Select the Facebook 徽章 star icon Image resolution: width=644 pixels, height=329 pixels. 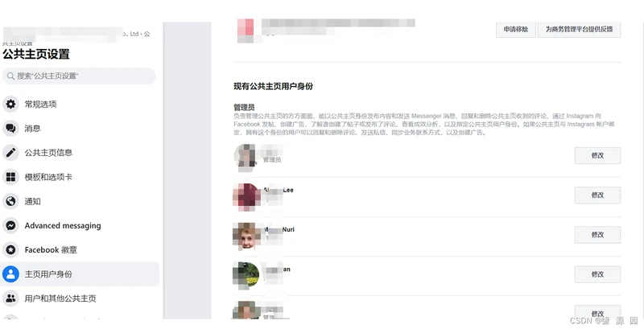point(10,249)
